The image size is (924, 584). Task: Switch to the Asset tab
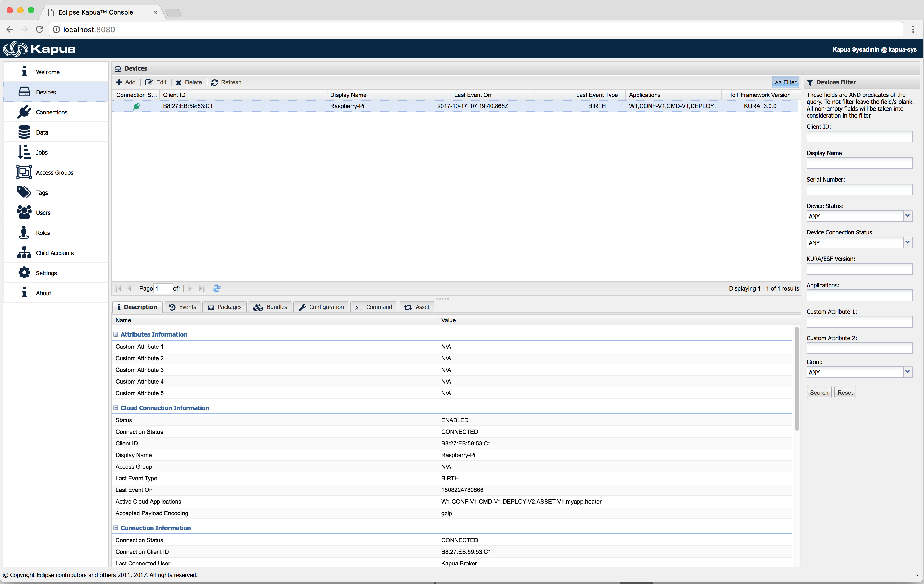tap(417, 307)
